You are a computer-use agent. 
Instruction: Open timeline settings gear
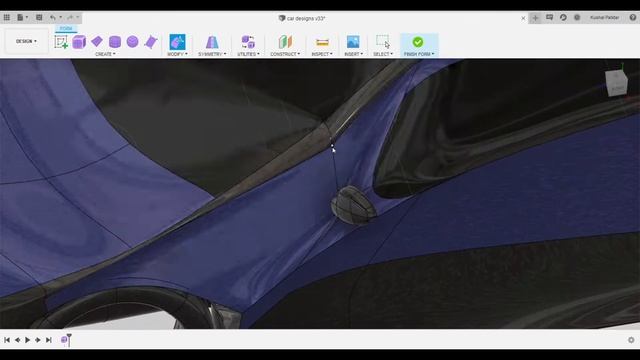631,340
